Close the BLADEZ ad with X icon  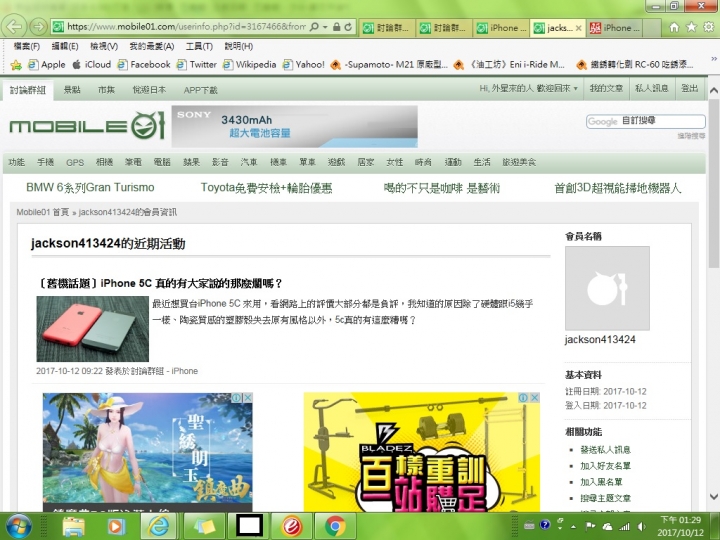click(534, 398)
